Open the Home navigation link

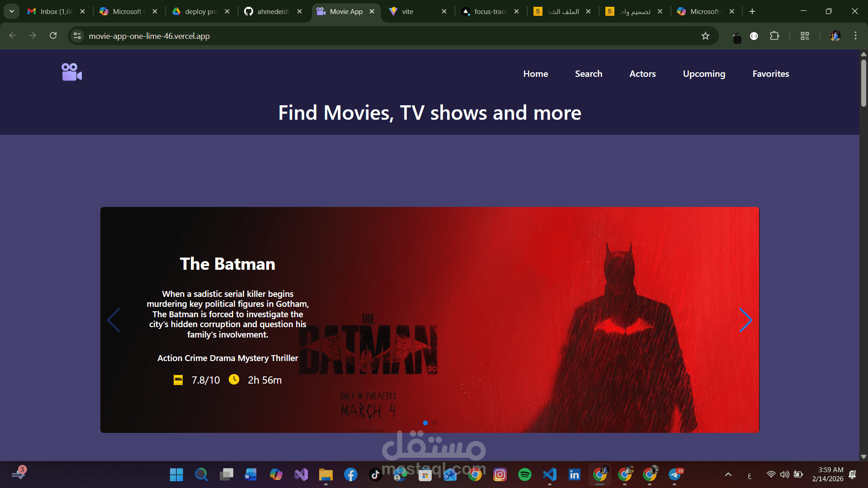pyautogui.click(x=536, y=74)
